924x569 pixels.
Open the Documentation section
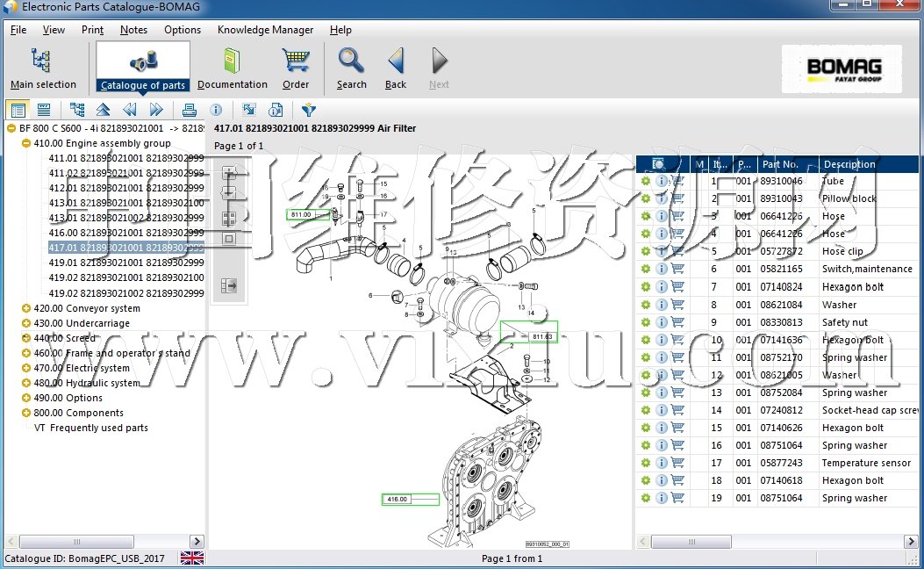coord(232,67)
